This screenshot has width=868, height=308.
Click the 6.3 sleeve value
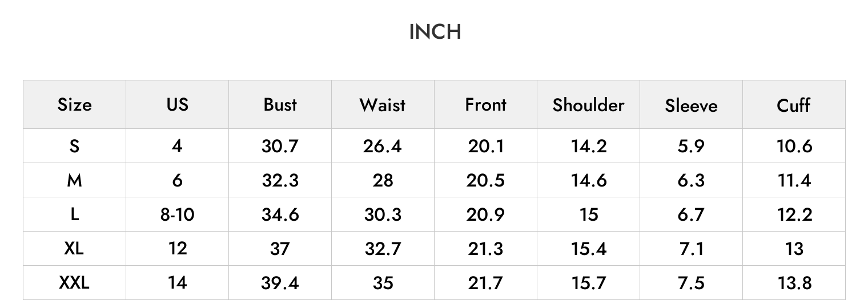click(691, 180)
